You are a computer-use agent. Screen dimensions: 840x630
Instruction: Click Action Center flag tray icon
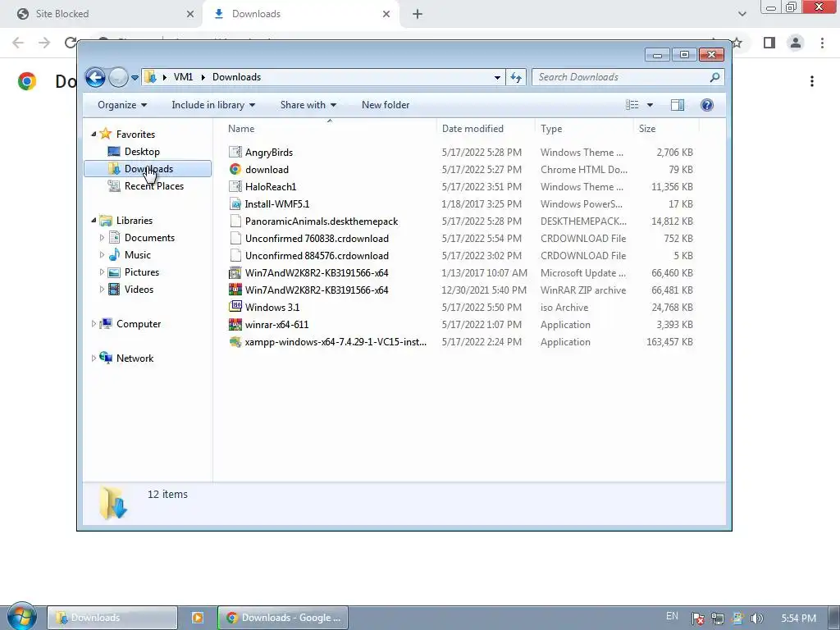click(697, 619)
